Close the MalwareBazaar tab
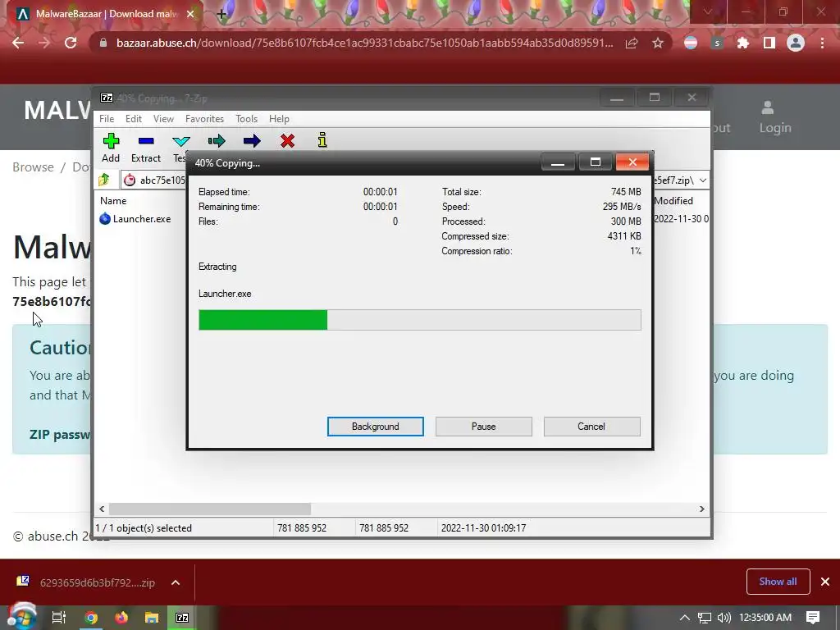The width and height of the screenshot is (840, 630). (x=190, y=14)
